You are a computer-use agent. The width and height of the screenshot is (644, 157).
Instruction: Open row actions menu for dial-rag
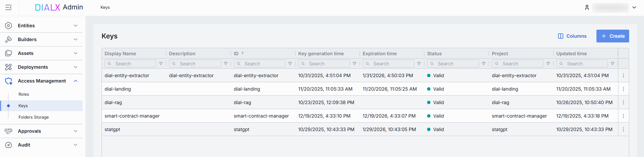623,102
